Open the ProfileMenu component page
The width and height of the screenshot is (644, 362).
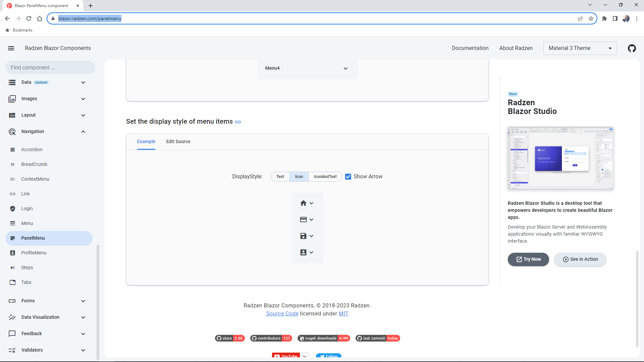point(34,253)
